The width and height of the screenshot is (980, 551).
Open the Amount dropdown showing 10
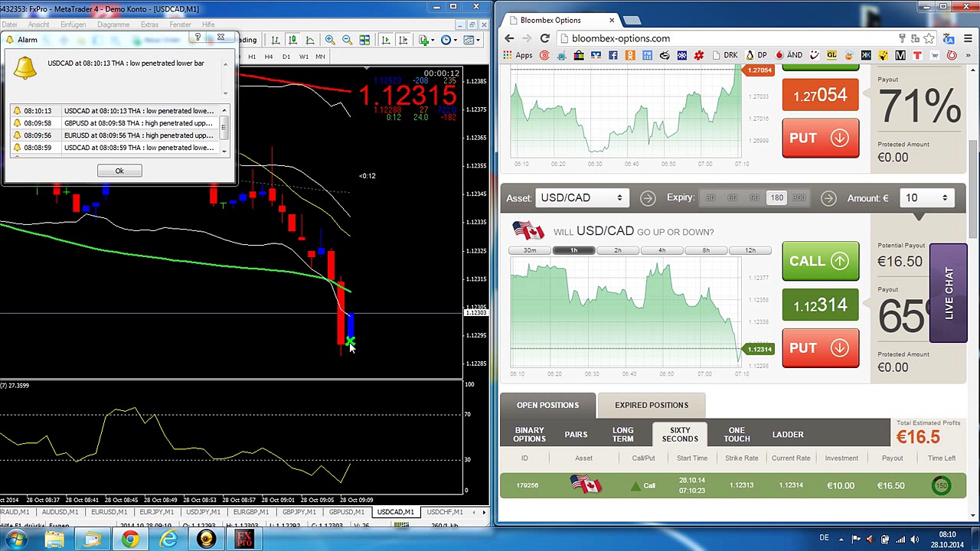tap(926, 198)
